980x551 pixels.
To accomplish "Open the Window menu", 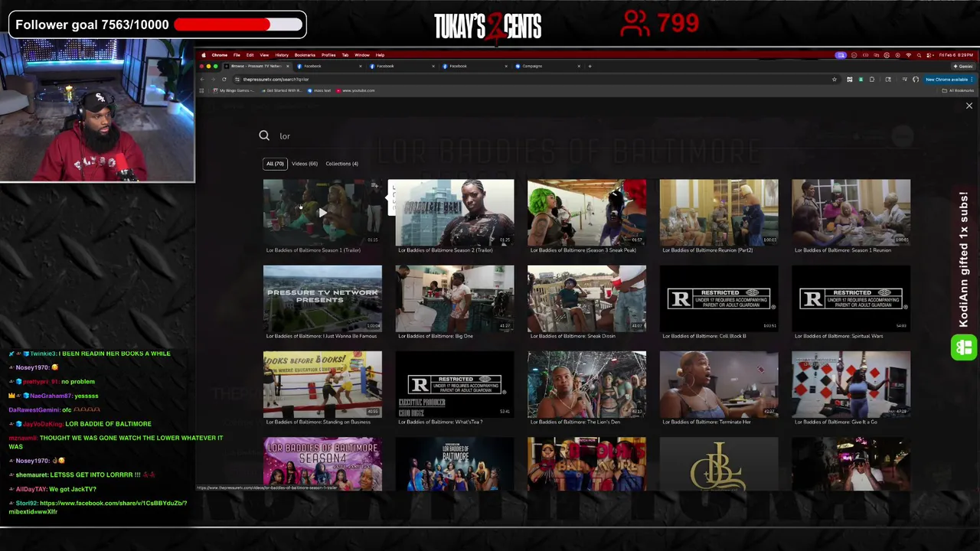I will 362,55.
